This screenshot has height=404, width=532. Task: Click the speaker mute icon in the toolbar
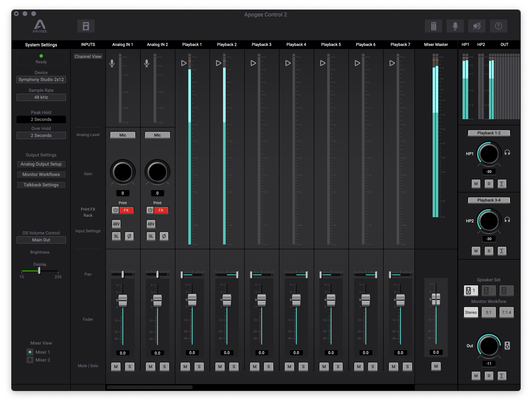477,26
